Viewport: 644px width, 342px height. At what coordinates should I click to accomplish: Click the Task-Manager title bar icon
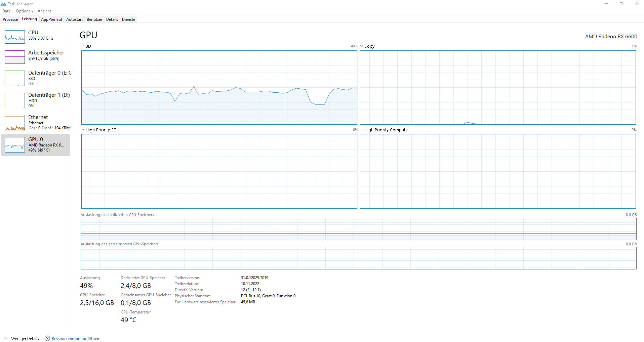[x=3, y=4]
